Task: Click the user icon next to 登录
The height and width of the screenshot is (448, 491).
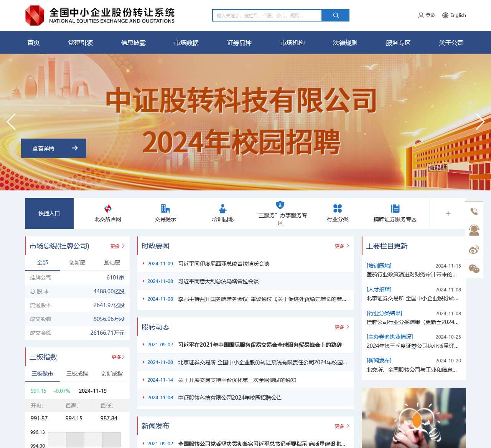Action: [x=421, y=15]
